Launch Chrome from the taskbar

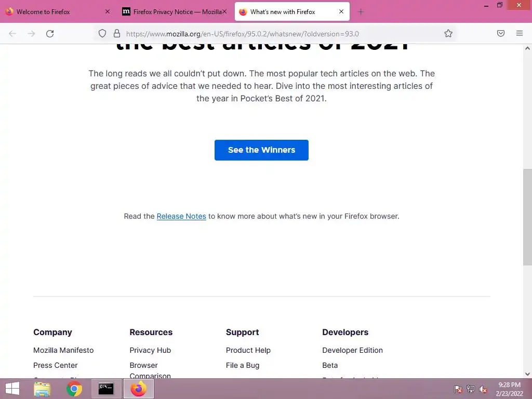point(74,389)
